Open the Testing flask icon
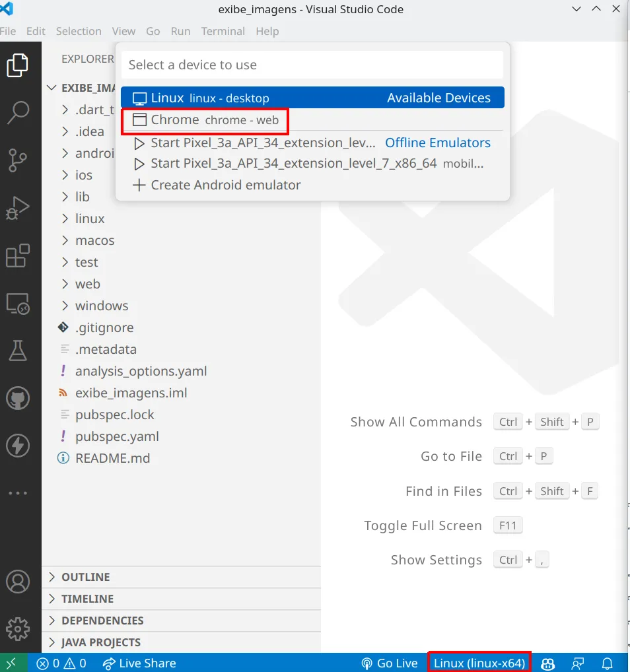630x672 pixels. pyautogui.click(x=18, y=351)
